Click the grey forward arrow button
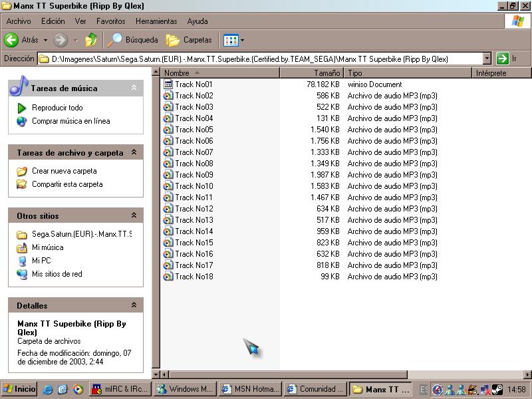The height and width of the screenshot is (399, 532). click(x=61, y=40)
